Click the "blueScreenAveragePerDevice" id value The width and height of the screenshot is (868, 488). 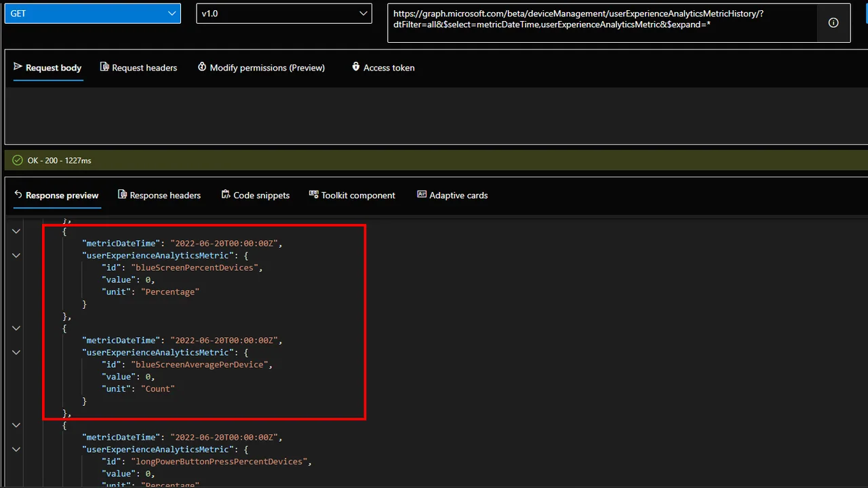(x=201, y=365)
